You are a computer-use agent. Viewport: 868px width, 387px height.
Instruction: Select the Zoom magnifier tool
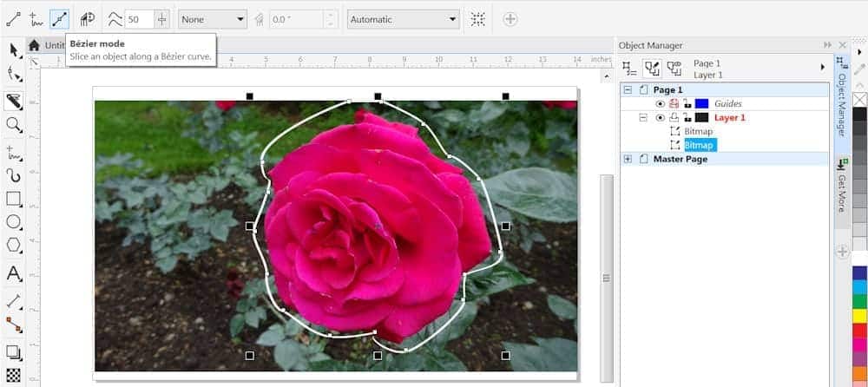(x=13, y=125)
